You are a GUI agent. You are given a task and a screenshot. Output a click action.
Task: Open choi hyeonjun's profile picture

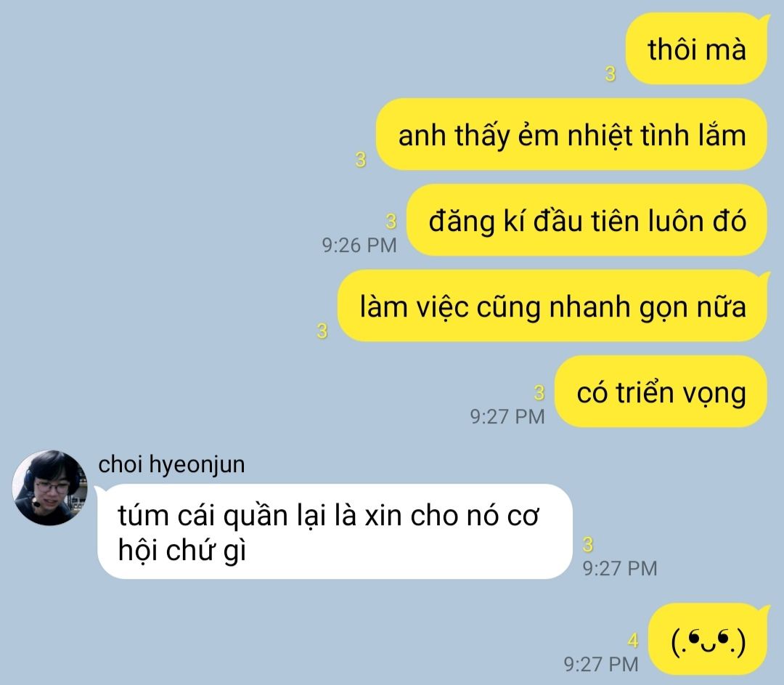pyautogui.click(x=49, y=488)
